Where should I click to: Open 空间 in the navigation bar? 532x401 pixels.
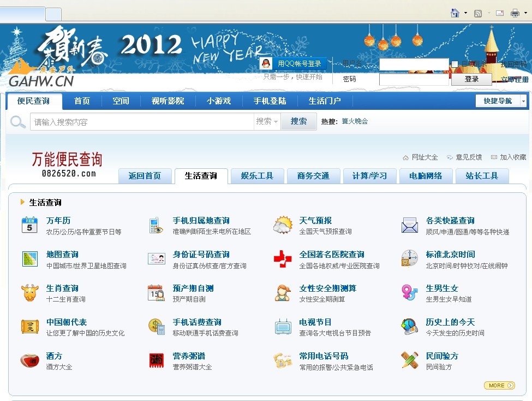tap(121, 101)
